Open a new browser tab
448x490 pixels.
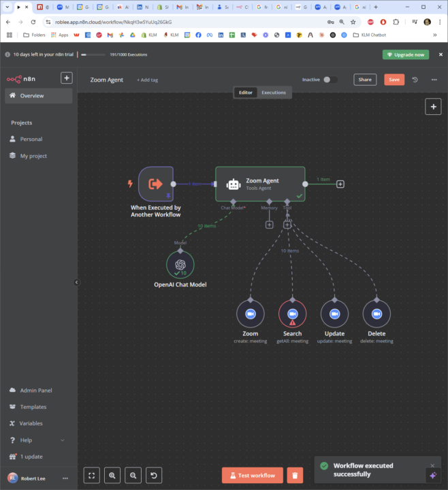376,7
